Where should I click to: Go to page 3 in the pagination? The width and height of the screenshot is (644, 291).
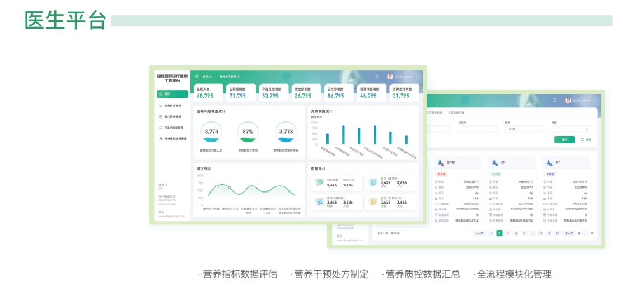507,233
